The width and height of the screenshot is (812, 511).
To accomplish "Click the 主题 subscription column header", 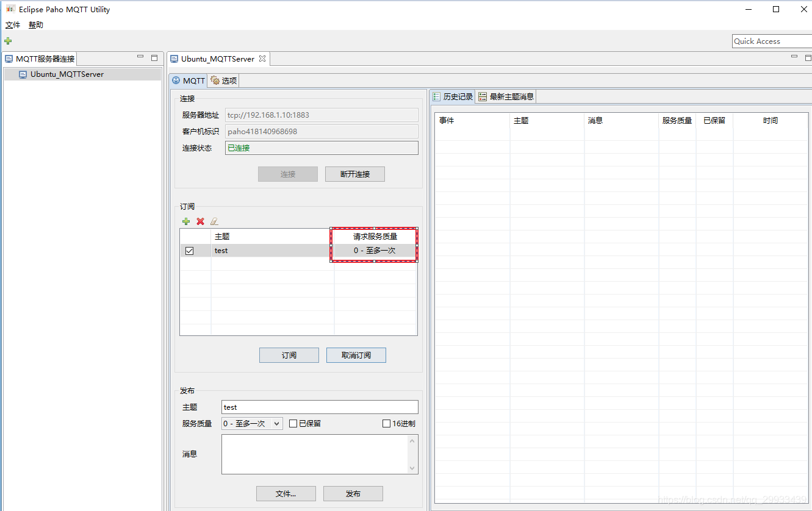I will (272, 237).
